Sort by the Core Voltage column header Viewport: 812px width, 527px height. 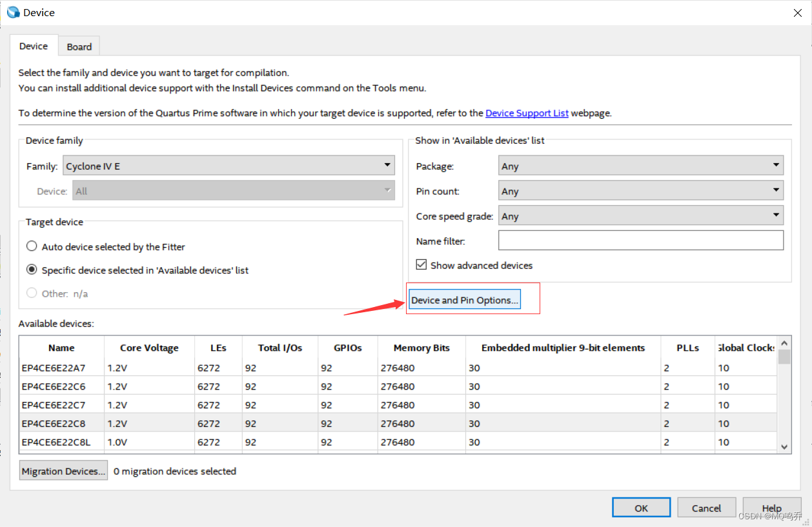click(149, 348)
